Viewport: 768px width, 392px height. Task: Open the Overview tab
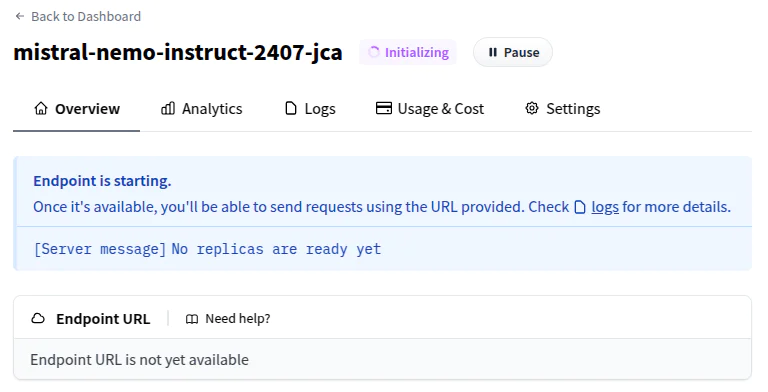pyautogui.click(x=76, y=108)
